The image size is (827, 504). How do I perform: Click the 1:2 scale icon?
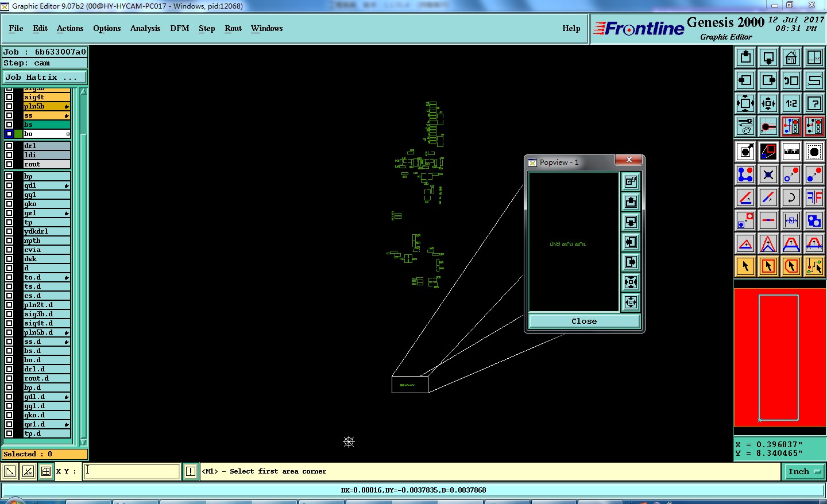click(791, 103)
